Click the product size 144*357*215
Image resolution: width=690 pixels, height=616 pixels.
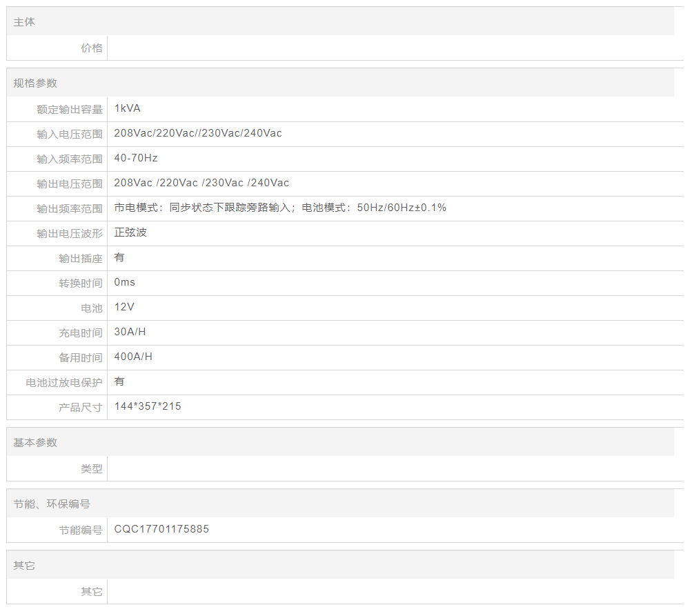tap(148, 406)
